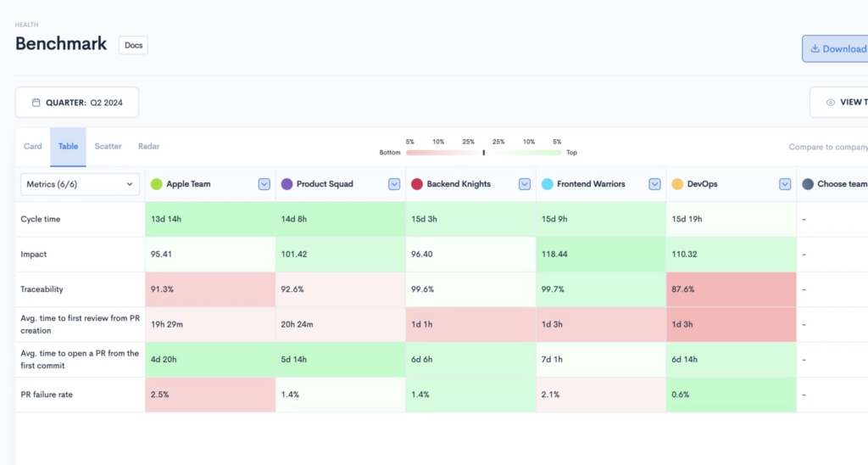Open the Metrics (6/6) dropdown
Viewport: 868px width, 465px height.
click(80, 184)
